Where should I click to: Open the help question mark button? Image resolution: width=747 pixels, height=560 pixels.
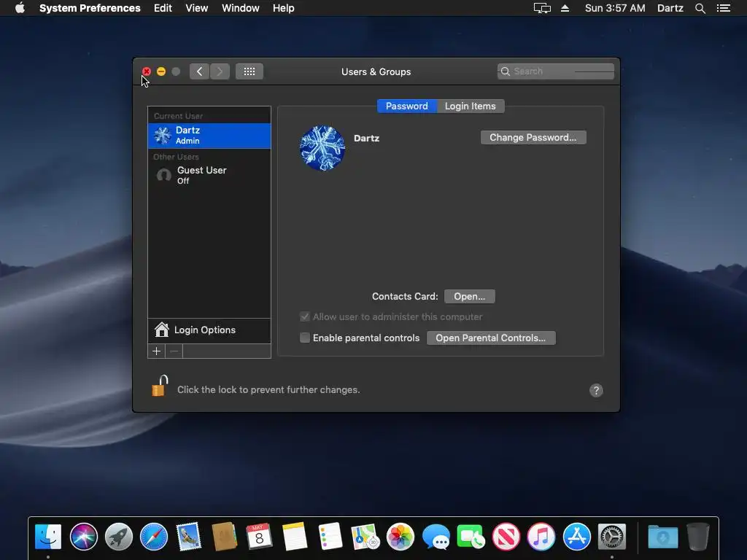596,391
